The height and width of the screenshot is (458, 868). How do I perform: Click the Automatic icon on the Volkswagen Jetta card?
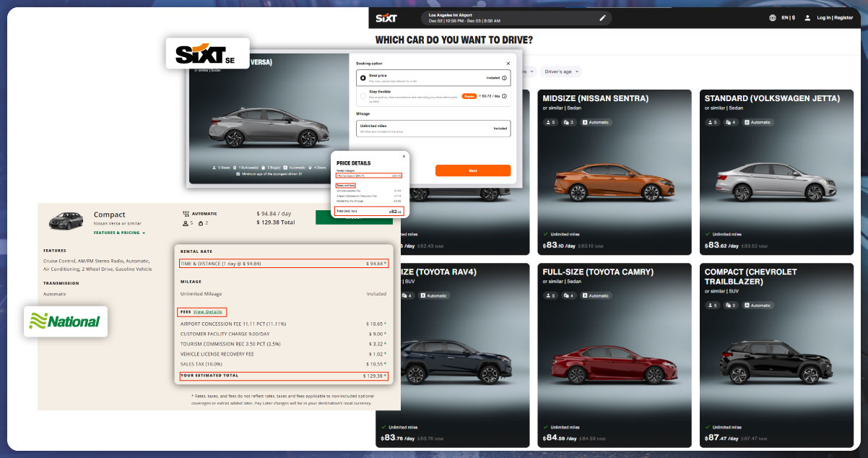(747, 122)
